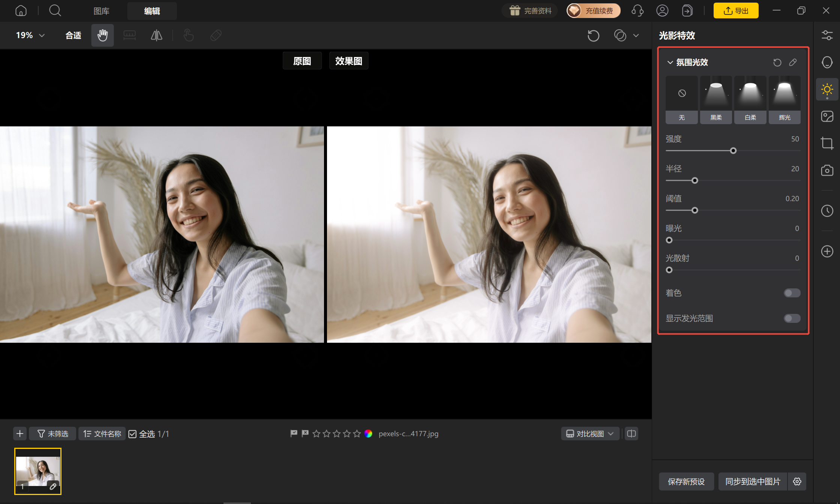Toggle the side-by-side split view icon
840x504 pixels.
point(631,434)
